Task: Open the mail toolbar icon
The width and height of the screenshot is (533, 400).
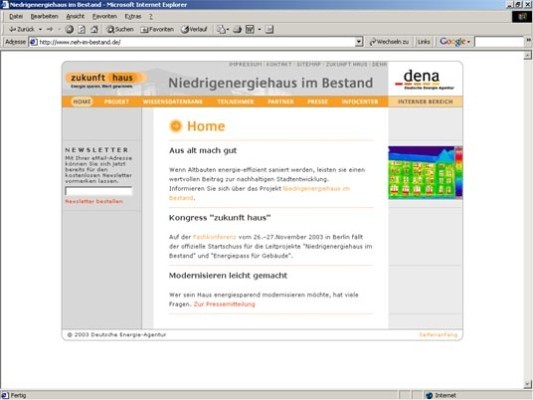Action: [x=221, y=30]
